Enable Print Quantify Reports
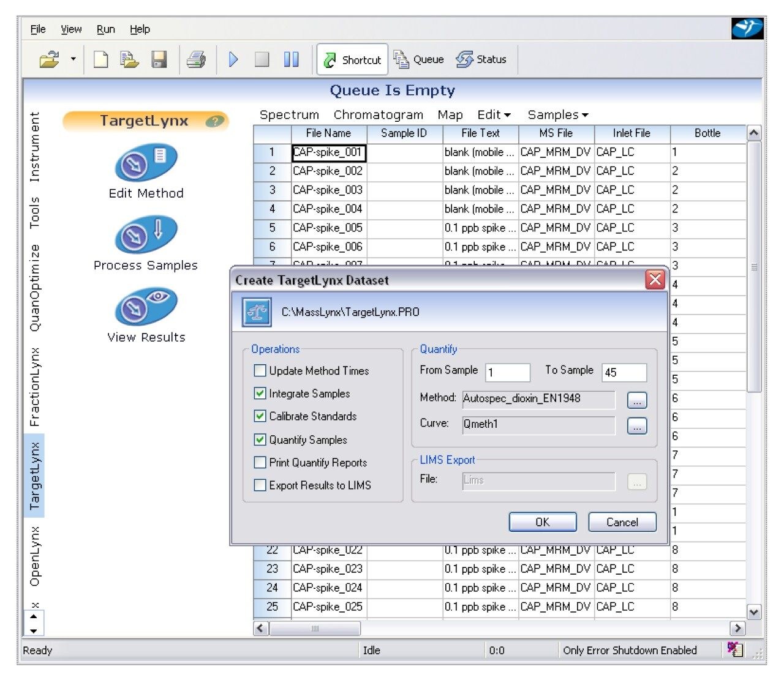Viewport: 784px width, 680px height. tap(260, 462)
